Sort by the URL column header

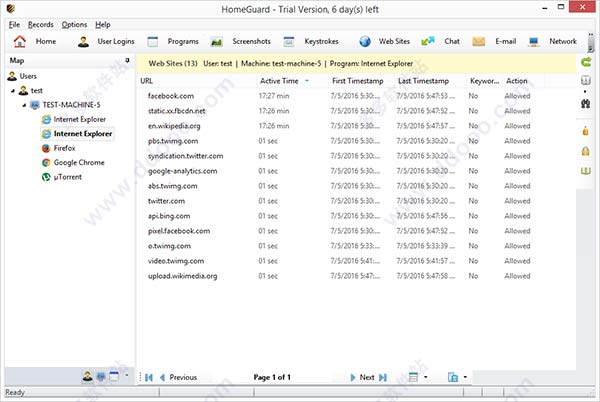[x=147, y=81]
